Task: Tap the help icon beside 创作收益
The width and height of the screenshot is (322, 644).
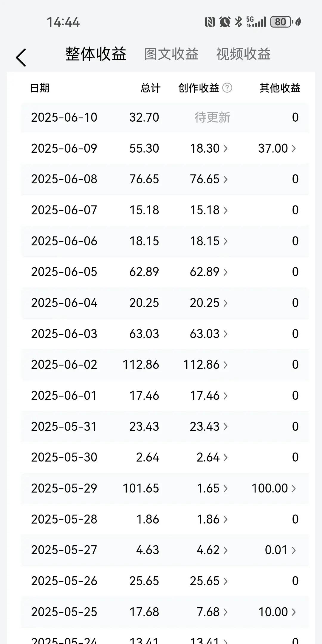Action: coord(227,88)
